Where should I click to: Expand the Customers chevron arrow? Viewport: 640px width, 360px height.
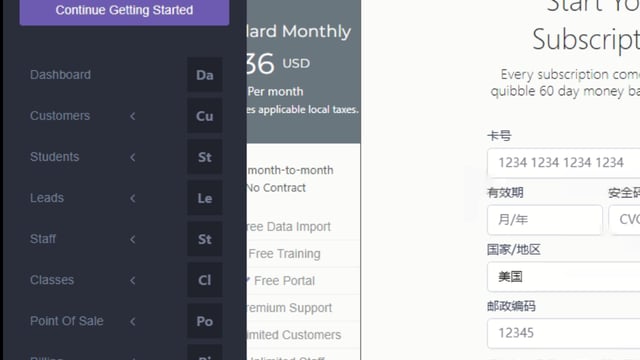pos(133,116)
